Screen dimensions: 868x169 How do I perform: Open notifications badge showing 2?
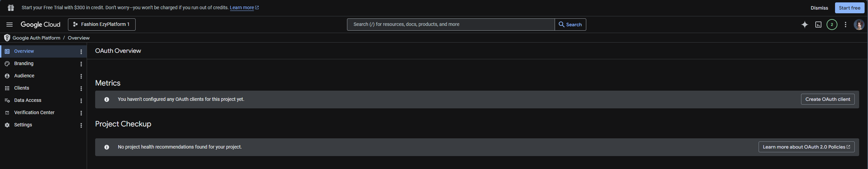point(832,25)
